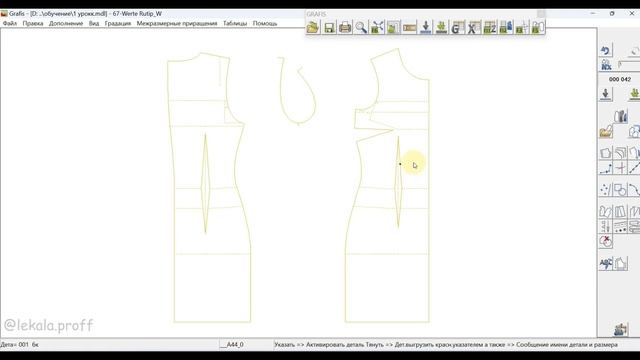Open the Файл menu
Viewport: 640px width, 360px height.
10,24
